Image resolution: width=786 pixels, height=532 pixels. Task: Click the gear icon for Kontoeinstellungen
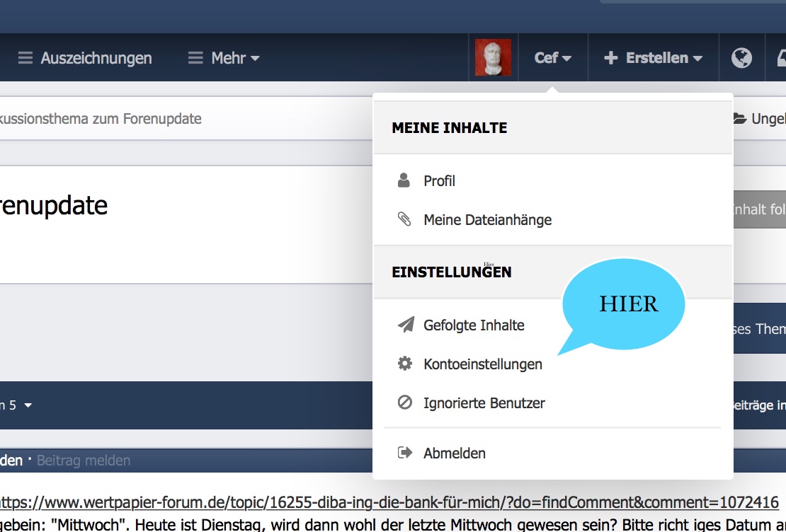(x=404, y=364)
